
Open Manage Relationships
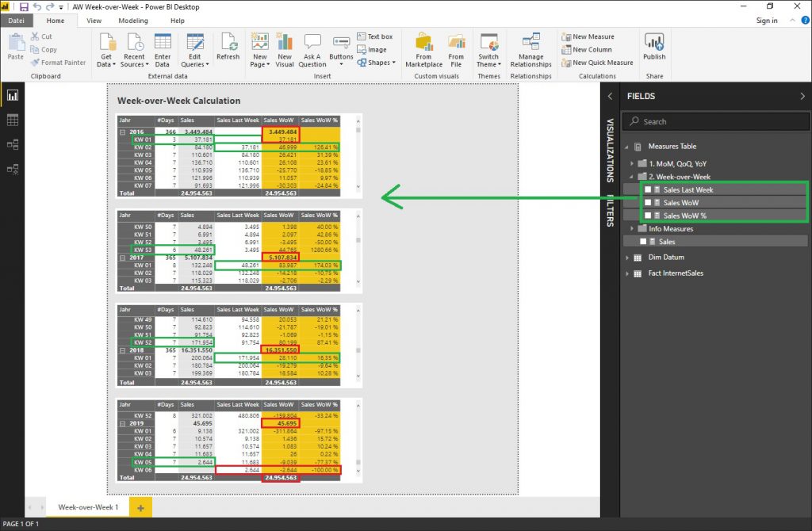[530, 48]
